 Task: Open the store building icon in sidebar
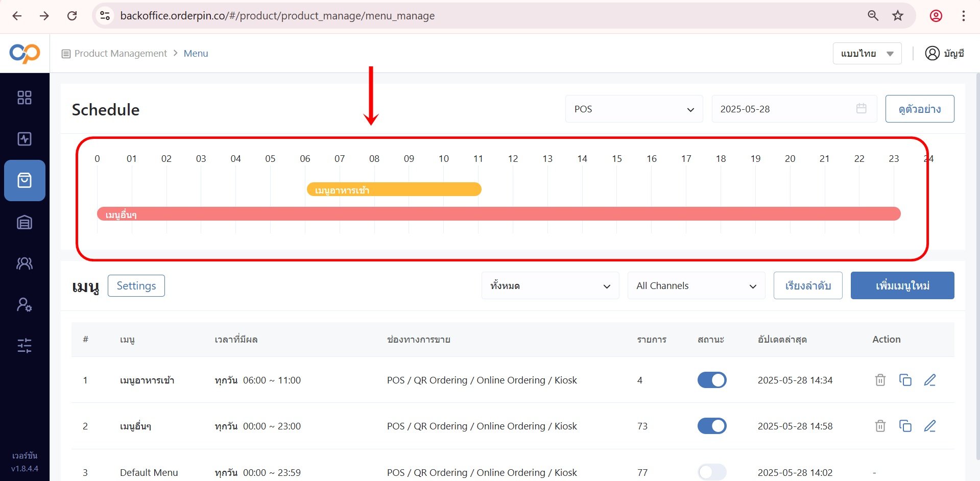tap(25, 222)
